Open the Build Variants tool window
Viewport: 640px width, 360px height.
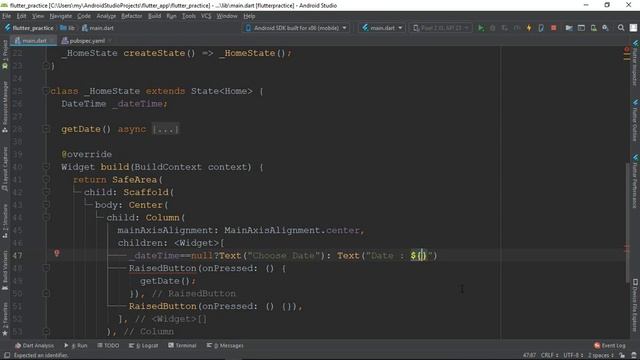[5, 270]
